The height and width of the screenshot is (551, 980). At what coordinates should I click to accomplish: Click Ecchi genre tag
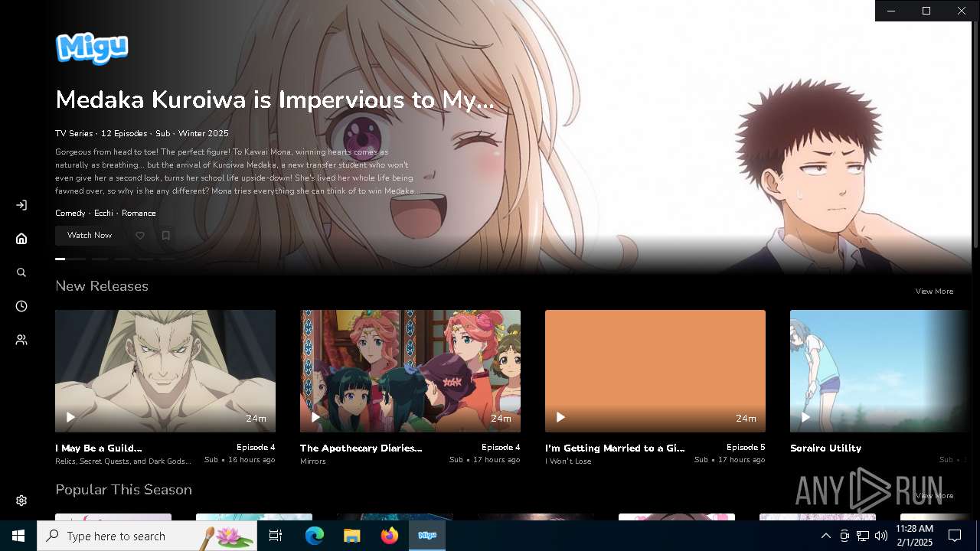103,213
